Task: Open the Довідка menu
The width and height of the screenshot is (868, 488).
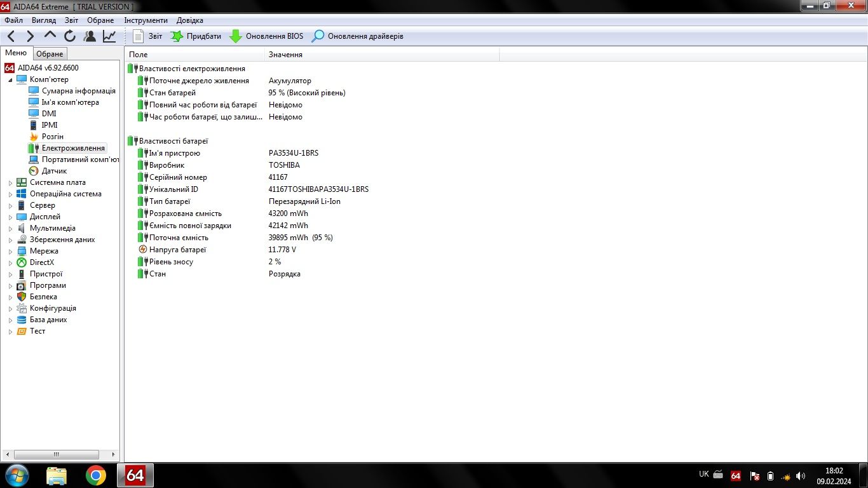Action: [190, 20]
